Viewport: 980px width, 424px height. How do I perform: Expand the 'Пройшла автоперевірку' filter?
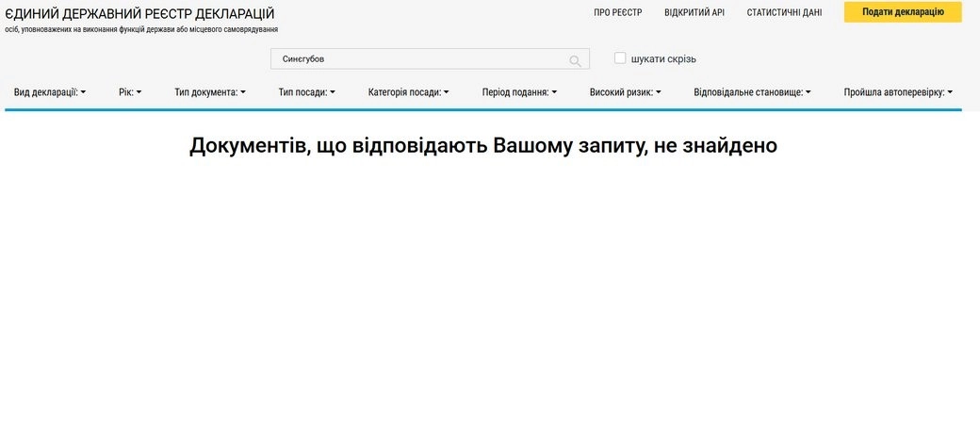898,92
